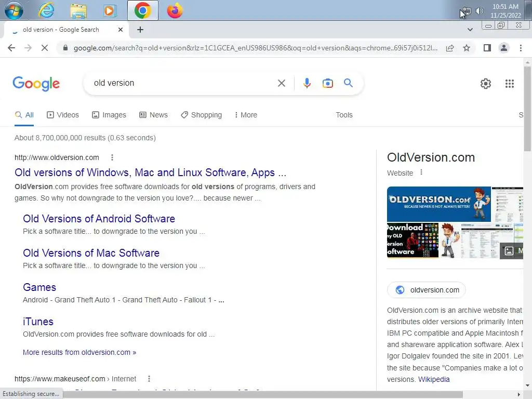Switch to the Images results tab
This screenshot has height=399, width=532.
(109, 115)
